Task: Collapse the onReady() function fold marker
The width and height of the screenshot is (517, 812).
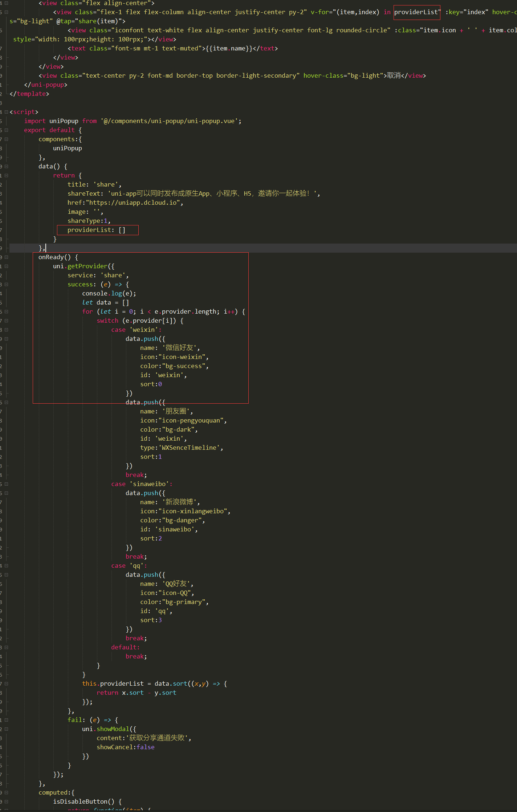Action: click(6, 257)
